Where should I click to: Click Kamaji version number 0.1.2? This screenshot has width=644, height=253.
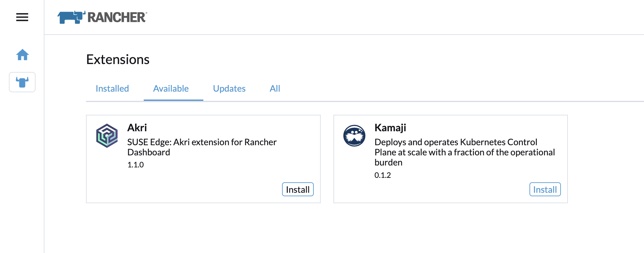[x=383, y=175]
